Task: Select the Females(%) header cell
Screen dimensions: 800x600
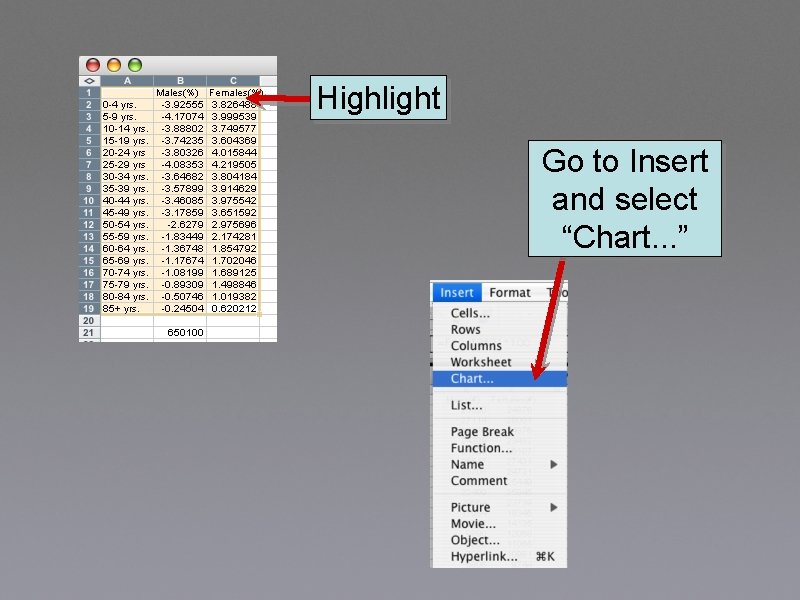Action: coord(233,92)
